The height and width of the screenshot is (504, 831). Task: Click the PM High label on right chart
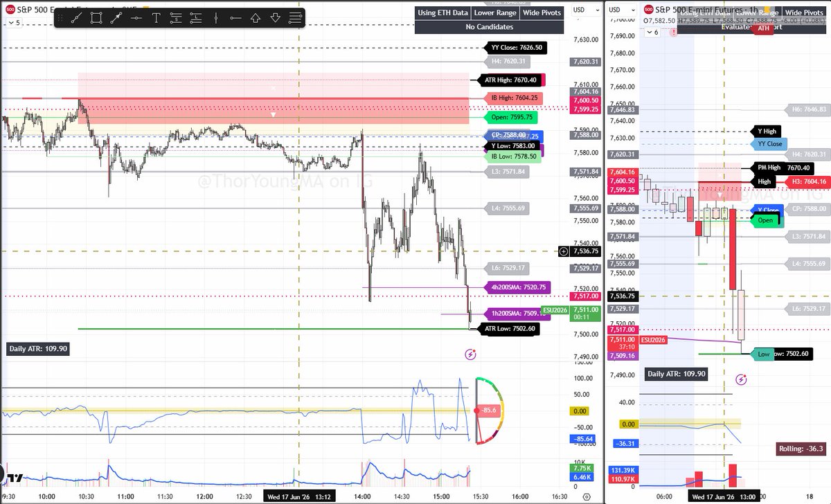click(x=770, y=168)
